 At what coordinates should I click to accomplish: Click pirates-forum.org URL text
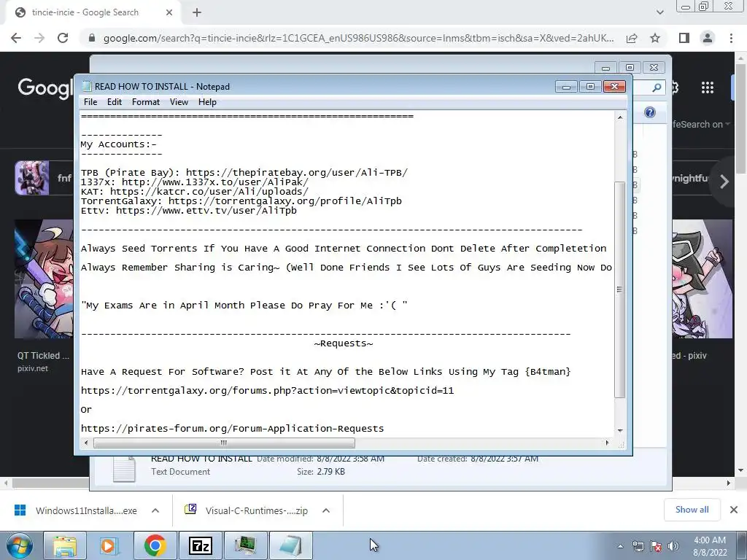click(x=232, y=429)
